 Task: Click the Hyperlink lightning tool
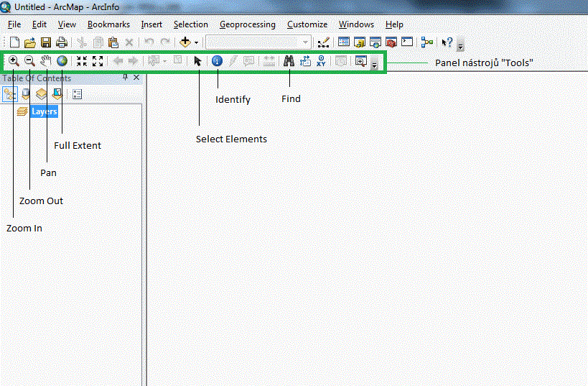[x=233, y=61]
